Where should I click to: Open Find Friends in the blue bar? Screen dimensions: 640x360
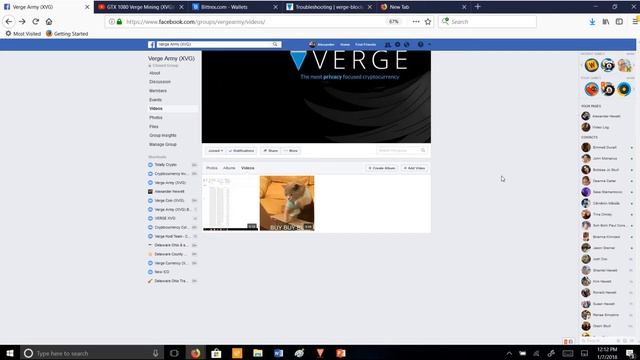(x=365, y=44)
